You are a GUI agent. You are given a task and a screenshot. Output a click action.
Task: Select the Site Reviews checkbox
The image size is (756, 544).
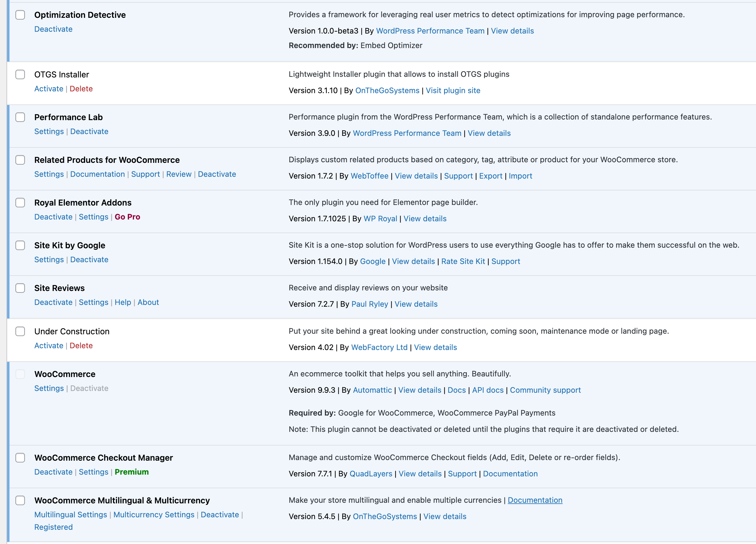click(20, 288)
